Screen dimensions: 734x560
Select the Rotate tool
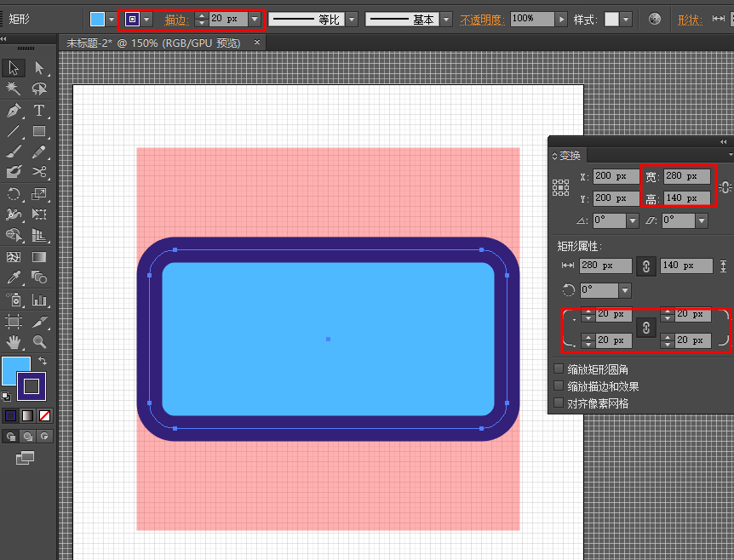13,194
